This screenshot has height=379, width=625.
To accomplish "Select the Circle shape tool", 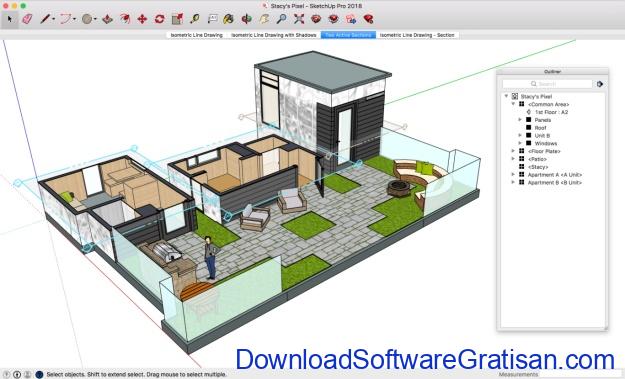I will pyautogui.click(x=87, y=19).
